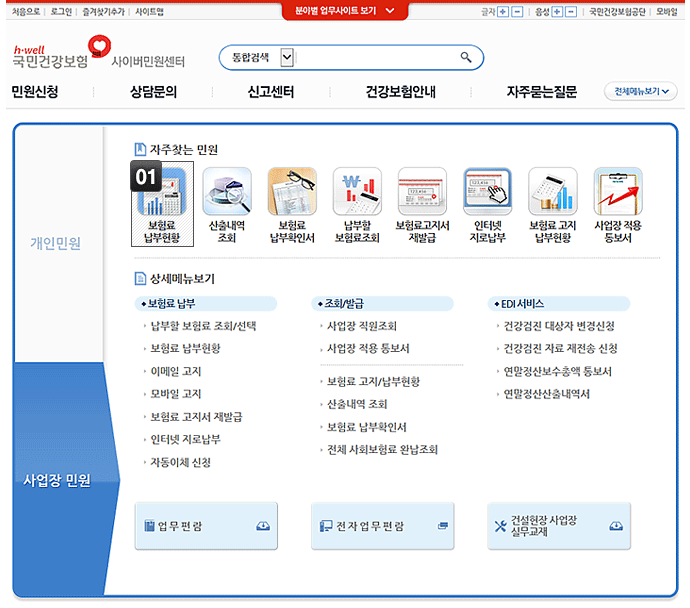Expand 분야별 업무사이트 보기 dropdown
The height and width of the screenshot is (608, 690).
click(x=345, y=11)
